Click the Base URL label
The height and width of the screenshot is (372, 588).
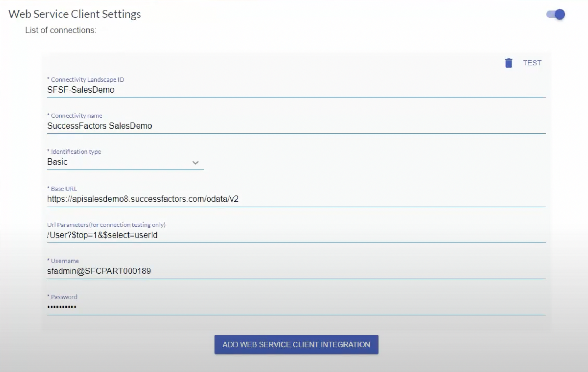pyautogui.click(x=64, y=189)
